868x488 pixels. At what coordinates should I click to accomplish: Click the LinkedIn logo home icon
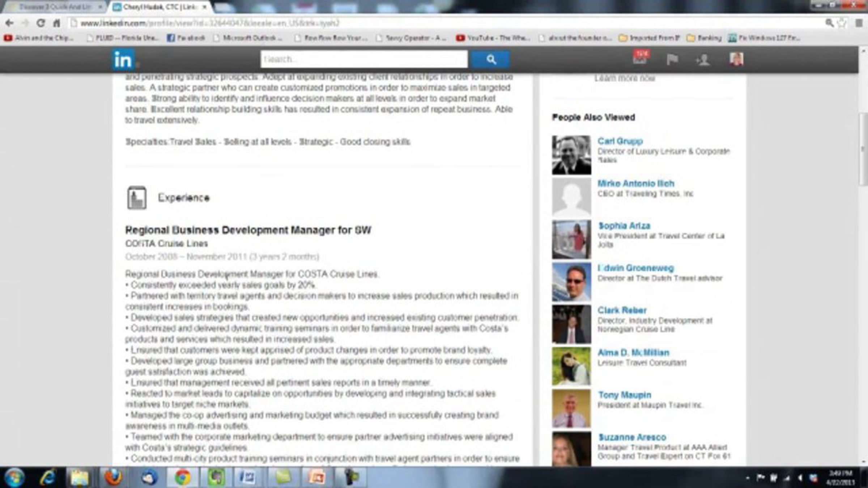(123, 60)
